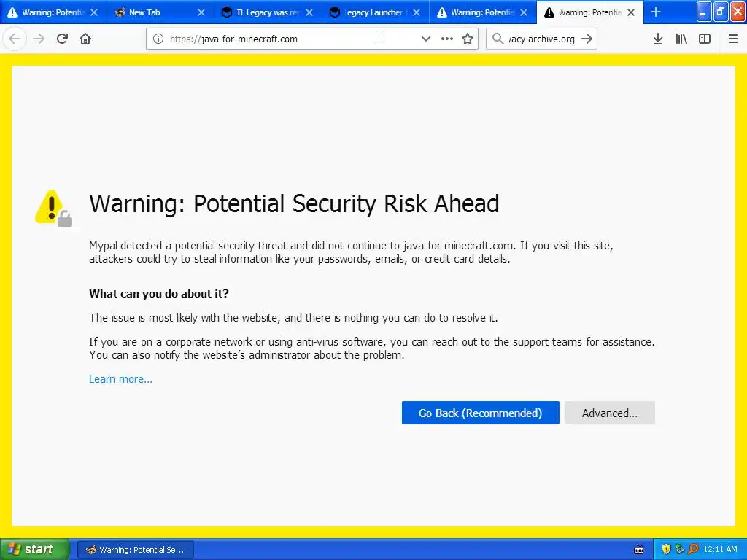Go back to the previous page
Viewport: 747px width, 560px height.
point(15,39)
